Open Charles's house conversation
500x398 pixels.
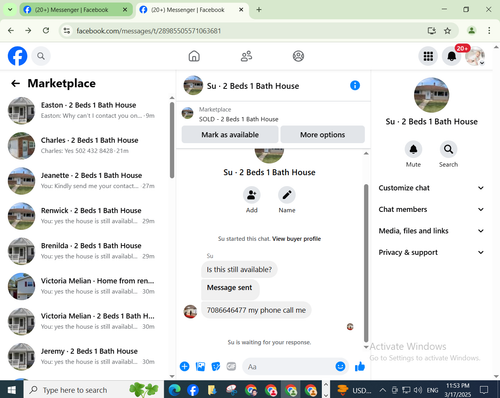(87, 146)
